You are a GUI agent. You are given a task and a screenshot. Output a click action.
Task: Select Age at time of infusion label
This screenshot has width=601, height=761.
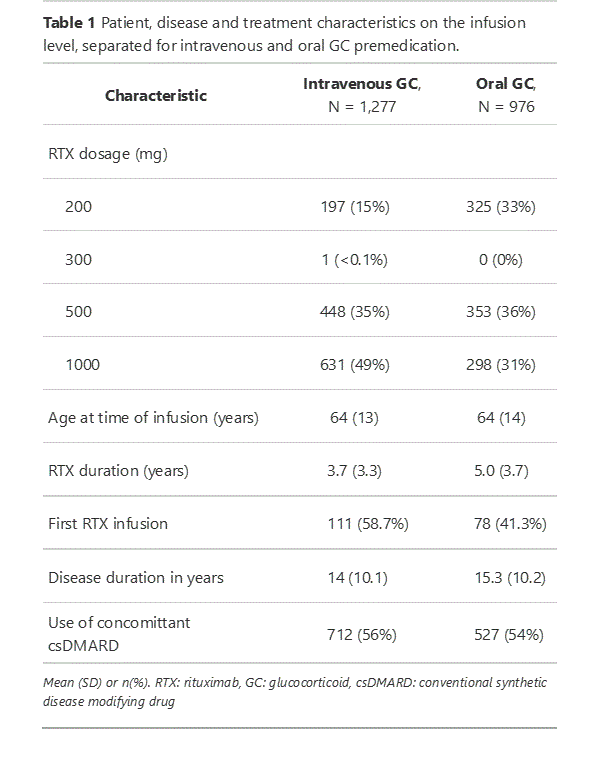[153, 417]
